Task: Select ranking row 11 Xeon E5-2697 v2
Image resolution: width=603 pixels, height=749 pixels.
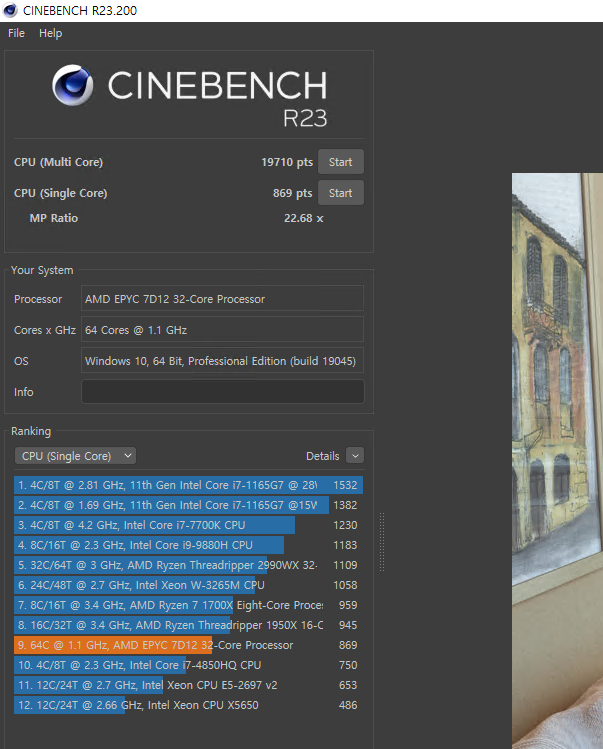Action: tap(188, 685)
